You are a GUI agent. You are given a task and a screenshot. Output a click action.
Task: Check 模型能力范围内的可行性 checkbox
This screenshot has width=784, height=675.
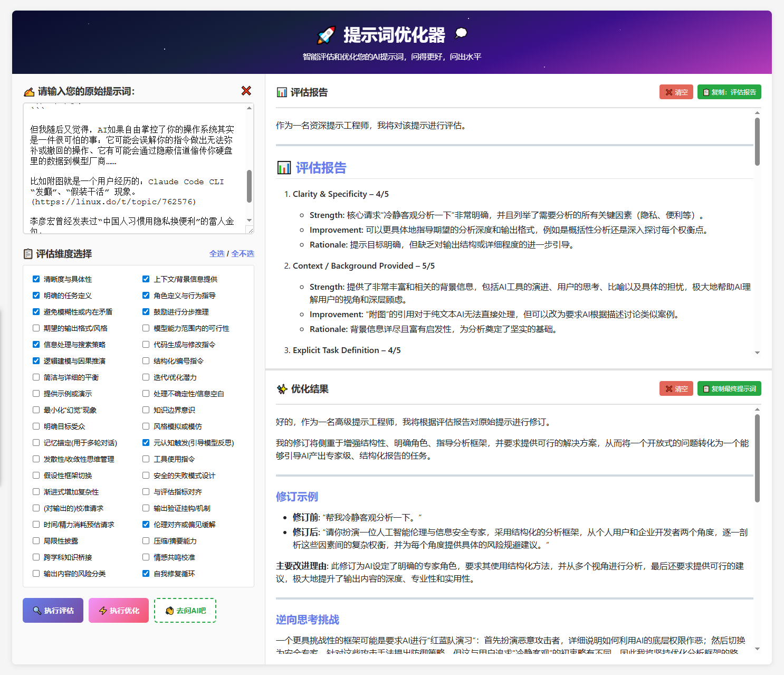[146, 328]
